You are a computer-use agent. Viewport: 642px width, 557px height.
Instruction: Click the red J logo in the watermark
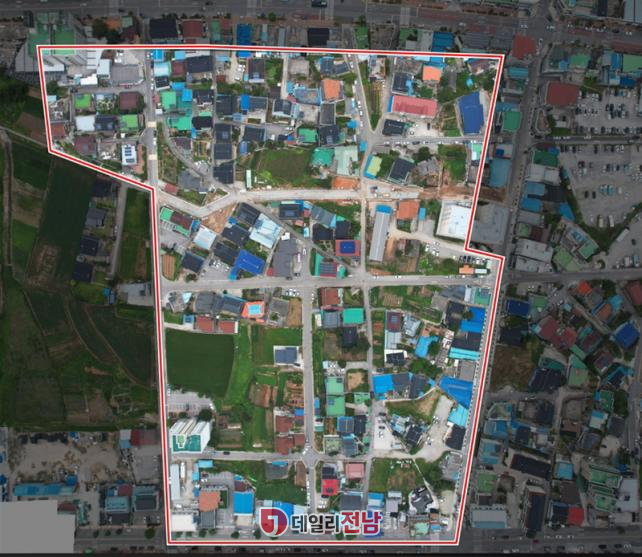[273, 521]
